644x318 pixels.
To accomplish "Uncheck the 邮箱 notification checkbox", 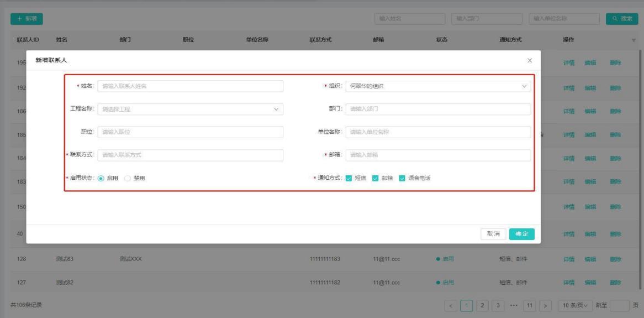I will pos(376,178).
